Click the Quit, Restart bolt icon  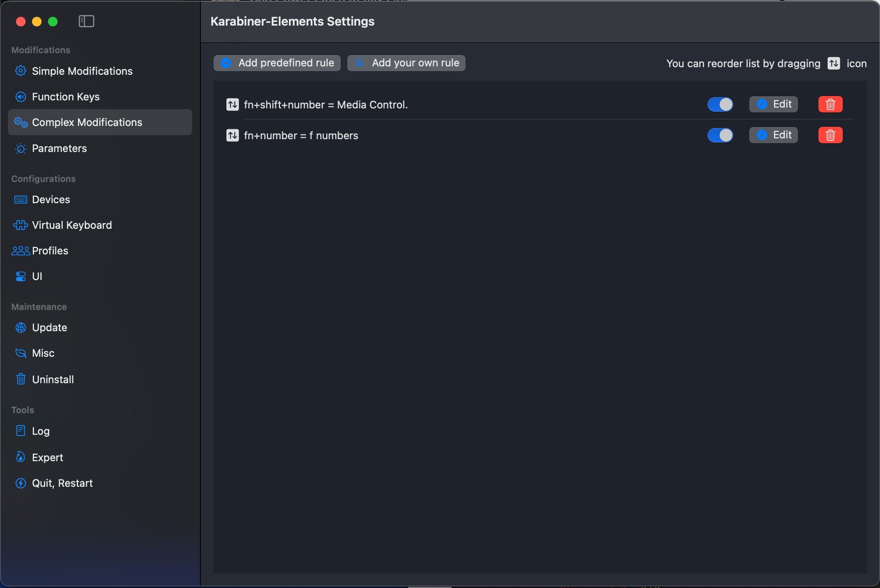pyautogui.click(x=21, y=483)
